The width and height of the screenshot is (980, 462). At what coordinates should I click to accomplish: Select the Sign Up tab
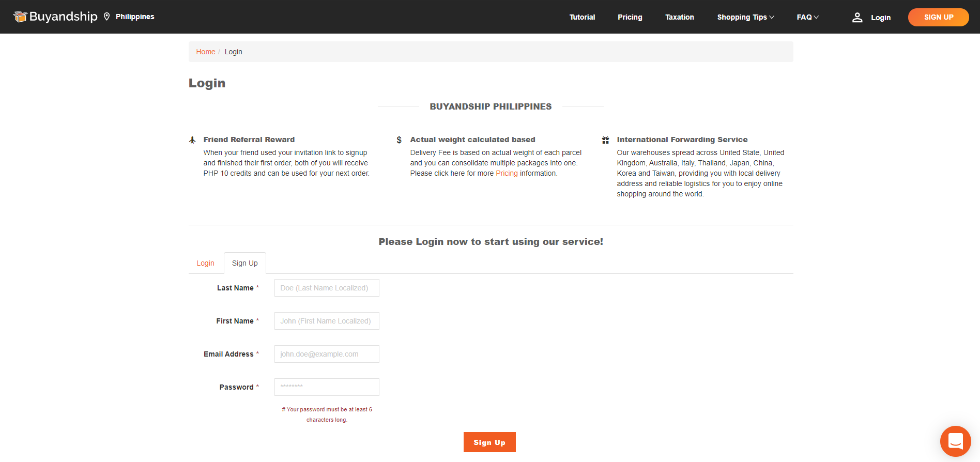(x=244, y=263)
